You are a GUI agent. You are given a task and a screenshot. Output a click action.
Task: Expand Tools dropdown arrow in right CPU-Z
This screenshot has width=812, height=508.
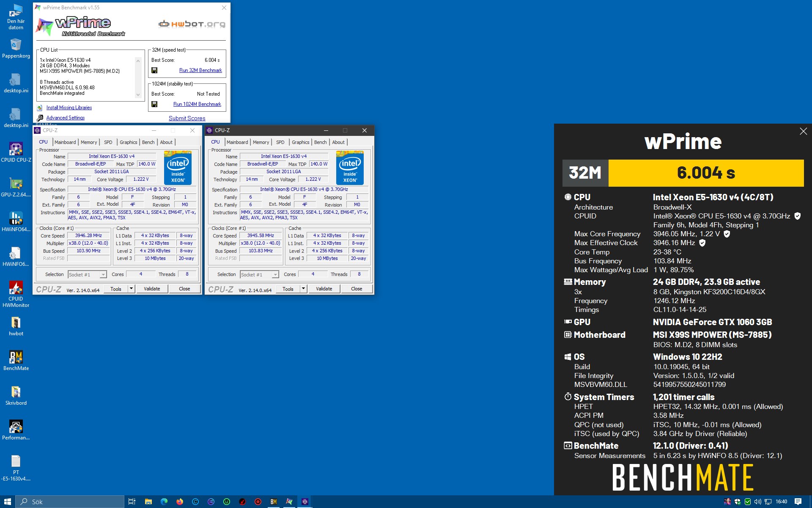point(303,289)
